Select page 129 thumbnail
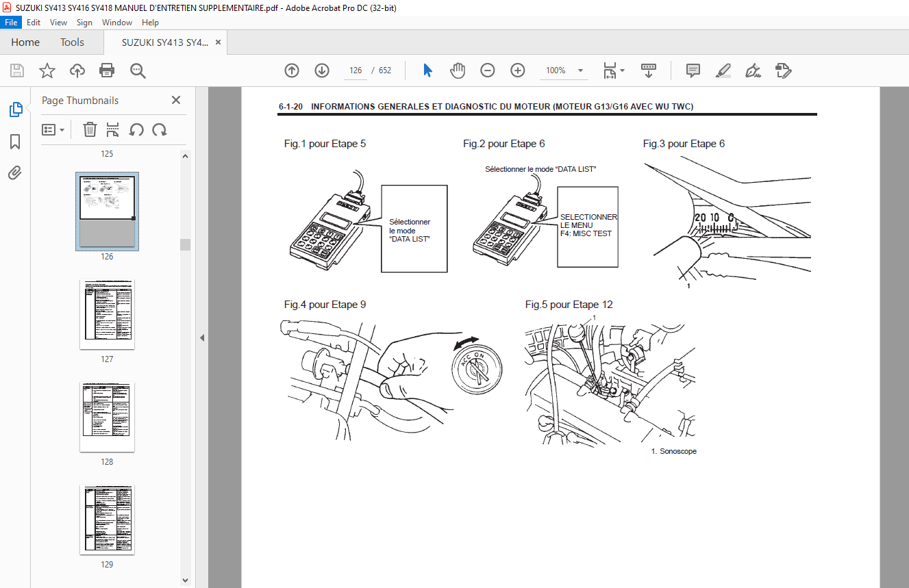 107,520
